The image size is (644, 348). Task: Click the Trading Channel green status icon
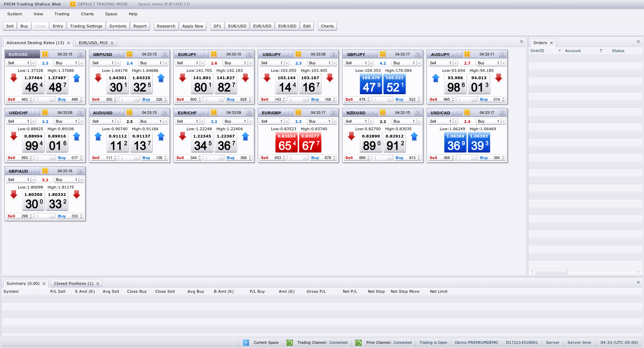289,343
